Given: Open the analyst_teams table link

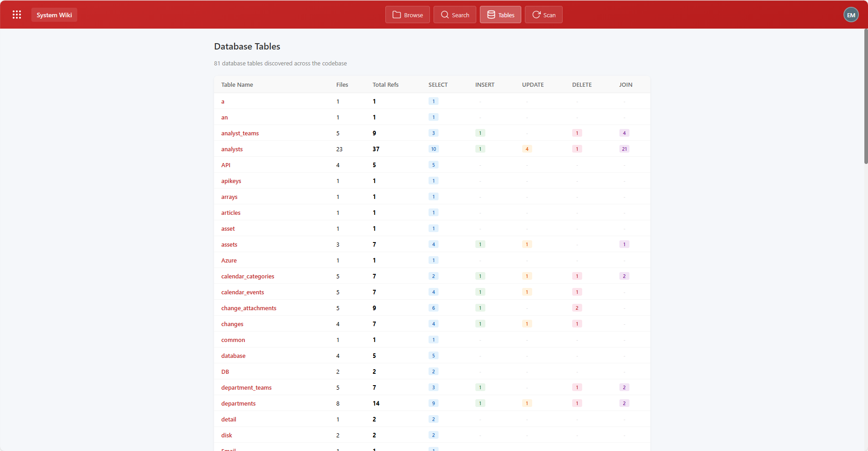Looking at the screenshot, I should (x=240, y=133).
